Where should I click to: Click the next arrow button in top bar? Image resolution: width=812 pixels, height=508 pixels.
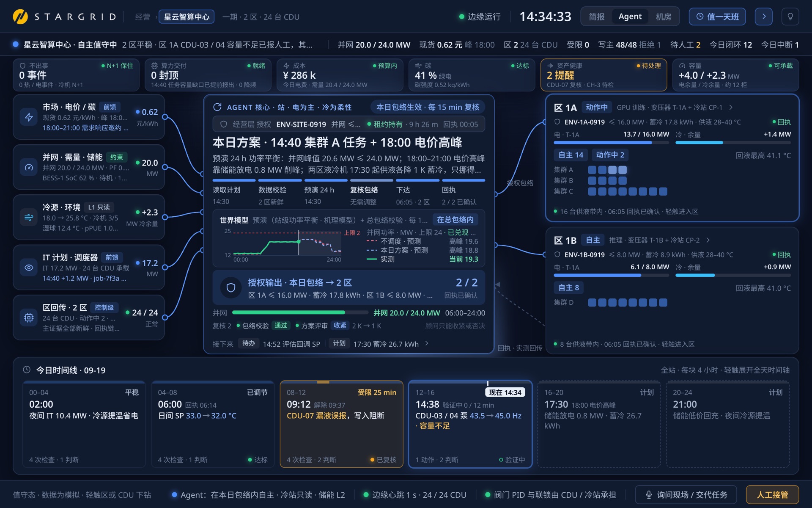click(764, 17)
